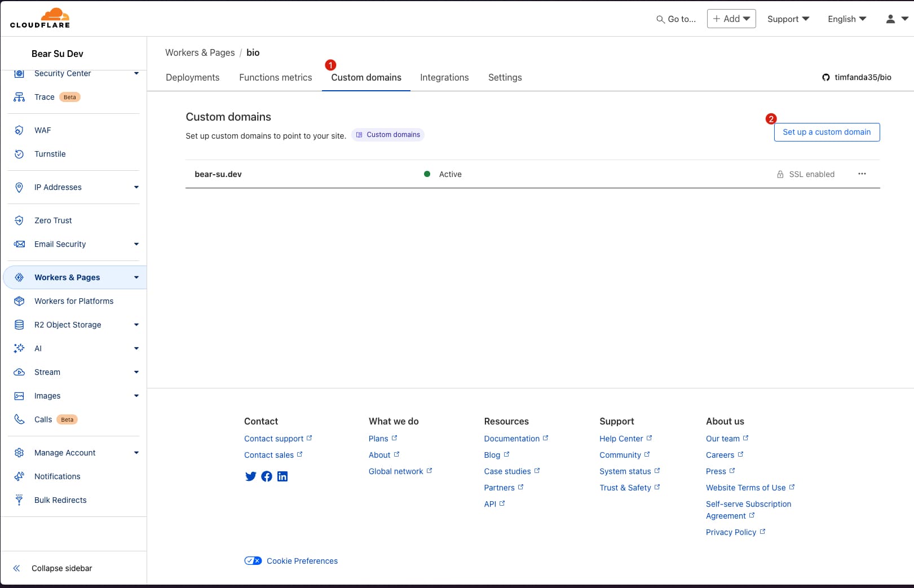The image size is (914, 588).
Task: Switch to the Functions metrics tab
Action: coord(275,77)
